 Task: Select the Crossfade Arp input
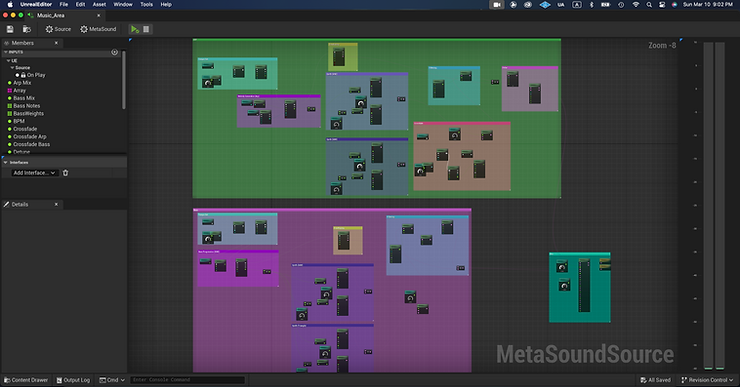[x=29, y=136]
